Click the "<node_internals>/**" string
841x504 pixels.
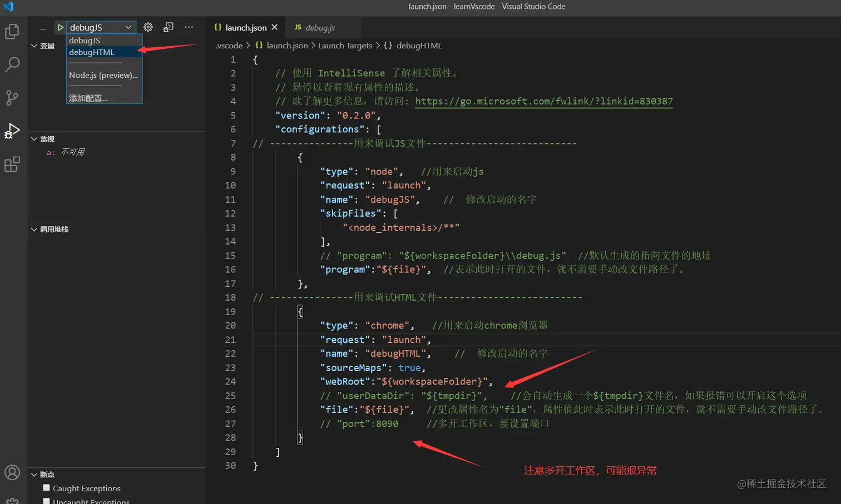point(401,227)
